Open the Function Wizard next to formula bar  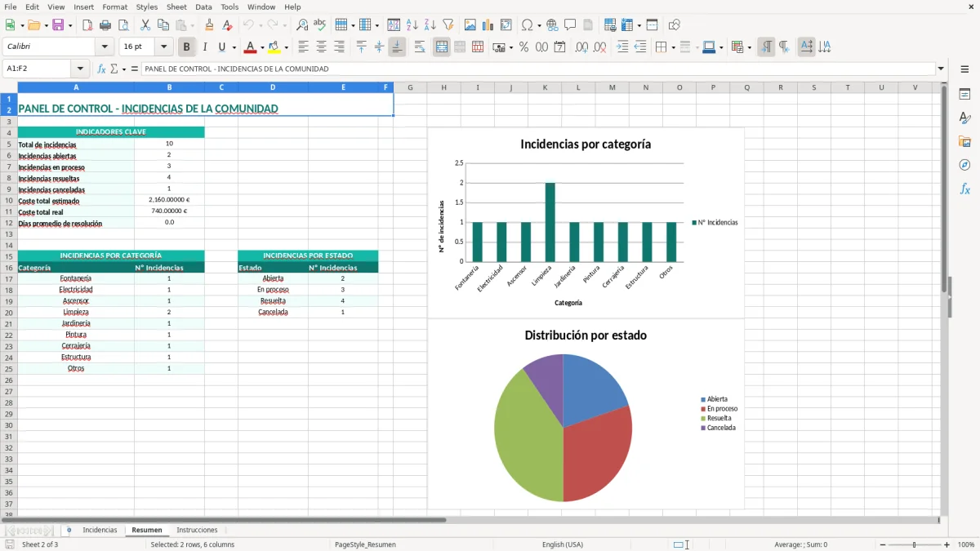click(x=101, y=69)
